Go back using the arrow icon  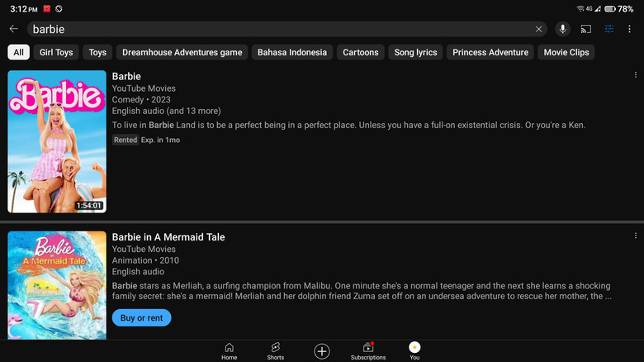coord(14,29)
